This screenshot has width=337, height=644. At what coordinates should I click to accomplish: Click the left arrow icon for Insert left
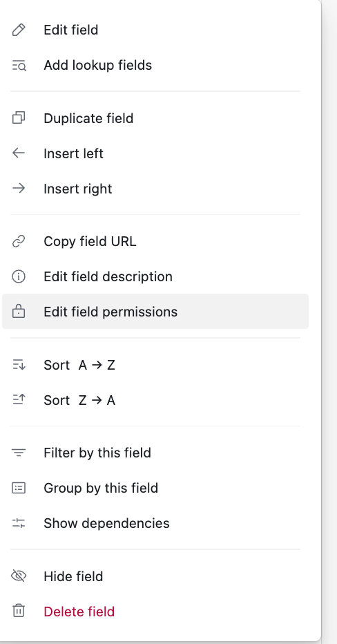[19, 153]
